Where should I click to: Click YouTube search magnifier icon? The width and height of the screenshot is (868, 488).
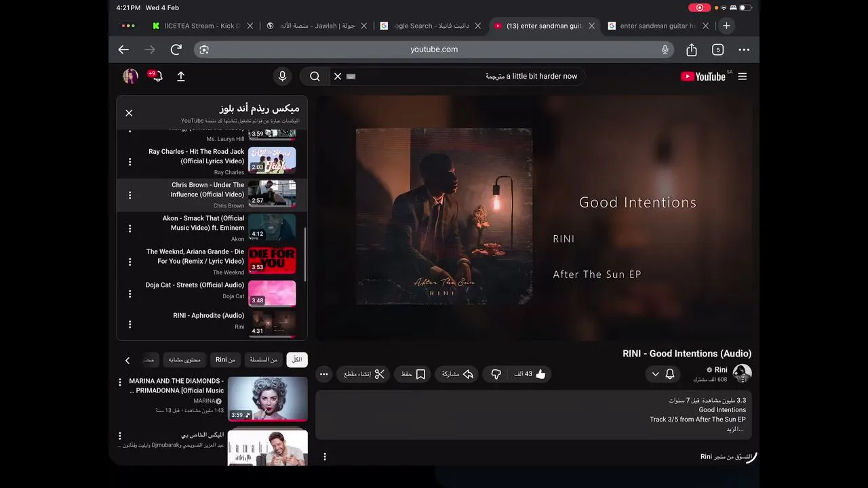[x=315, y=77]
